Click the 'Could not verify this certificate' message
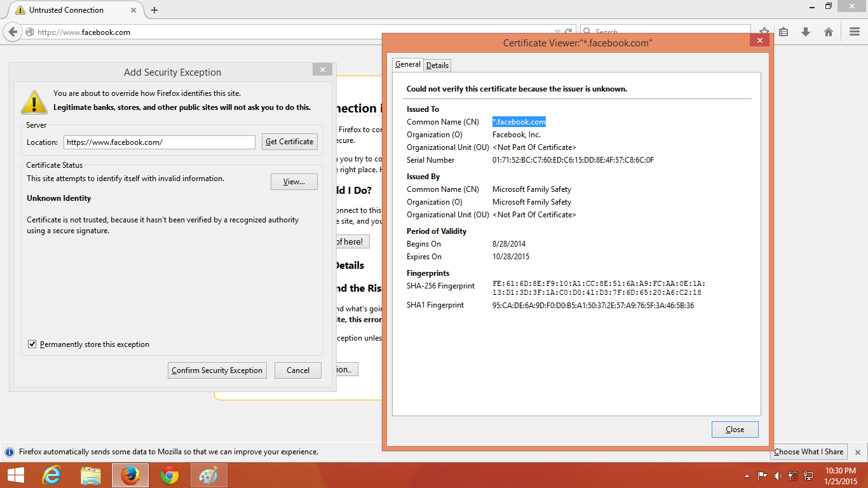Image resolution: width=868 pixels, height=488 pixels. pyautogui.click(x=517, y=89)
